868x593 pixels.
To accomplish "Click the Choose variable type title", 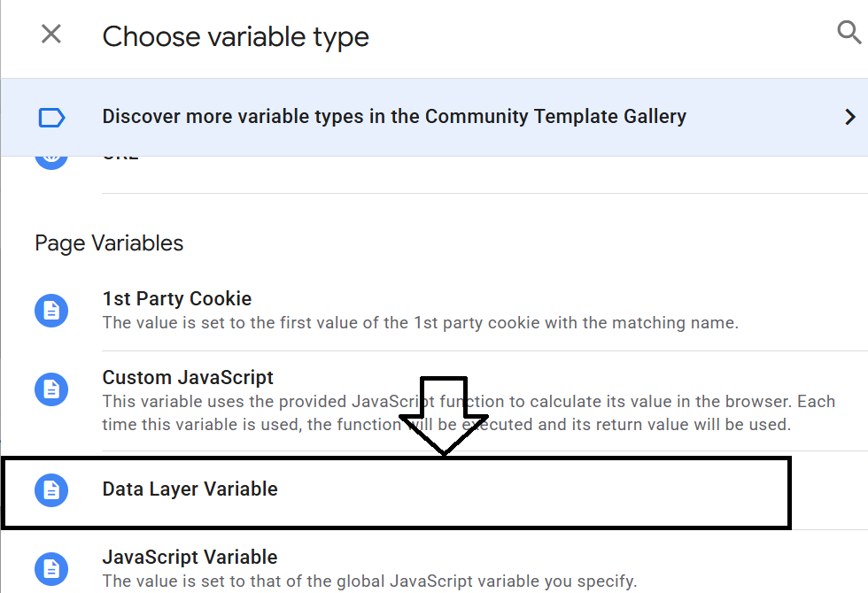I will [236, 37].
